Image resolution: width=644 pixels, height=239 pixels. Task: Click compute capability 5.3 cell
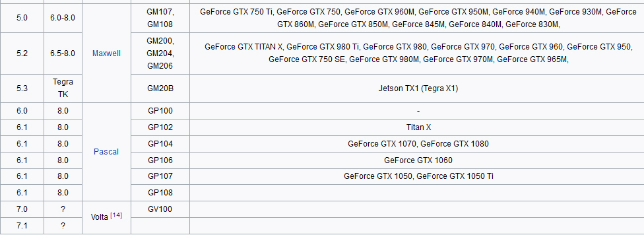pyautogui.click(x=22, y=88)
